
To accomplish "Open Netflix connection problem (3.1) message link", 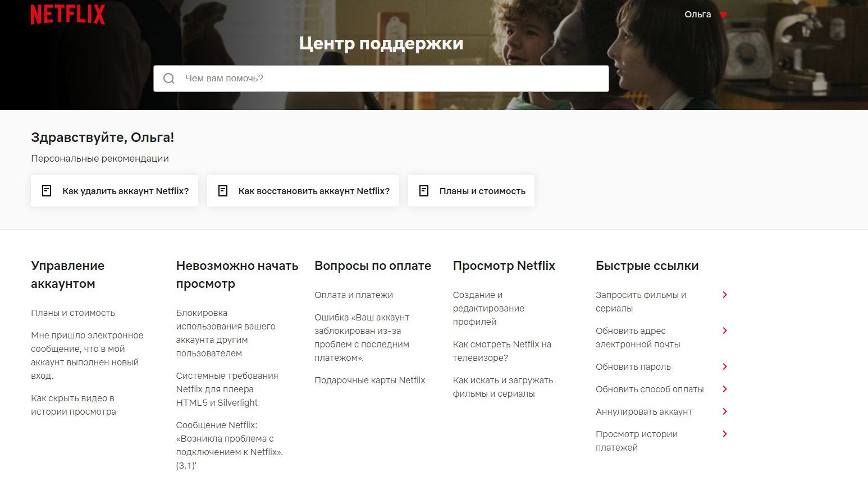I will (229, 445).
